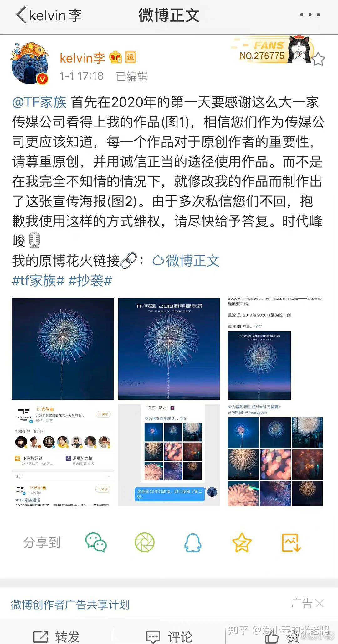
Task: Open the #抄袭# hashtag
Action: point(90,280)
